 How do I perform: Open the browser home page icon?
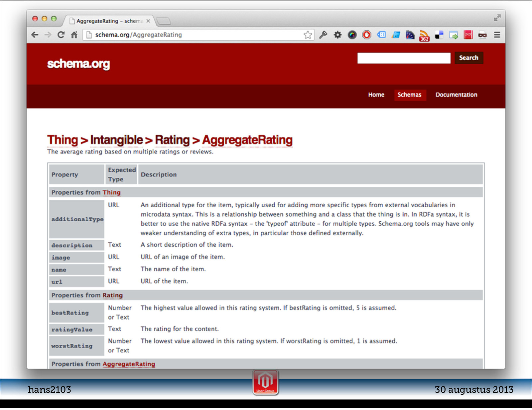coord(74,35)
